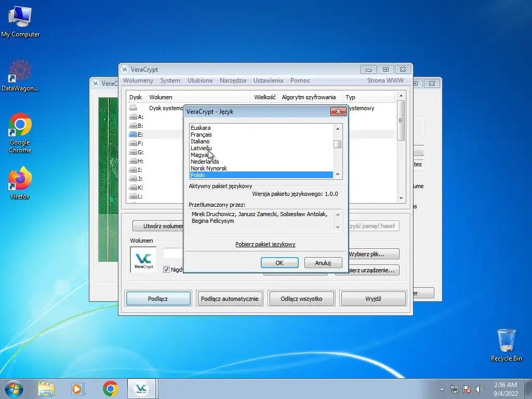Click drive list scroll down arrow
This screenshot has height=399, width=532.
pos(401,198)
